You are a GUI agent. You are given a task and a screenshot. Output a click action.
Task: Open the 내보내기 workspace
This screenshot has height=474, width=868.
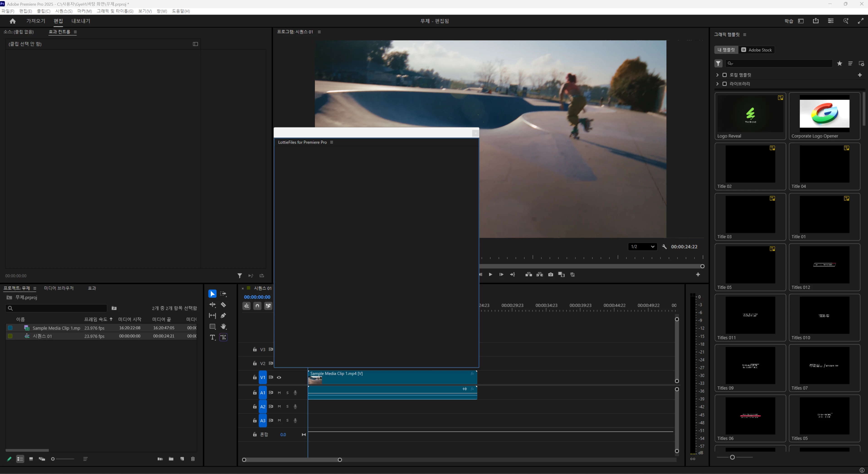(x=81, y=21)
